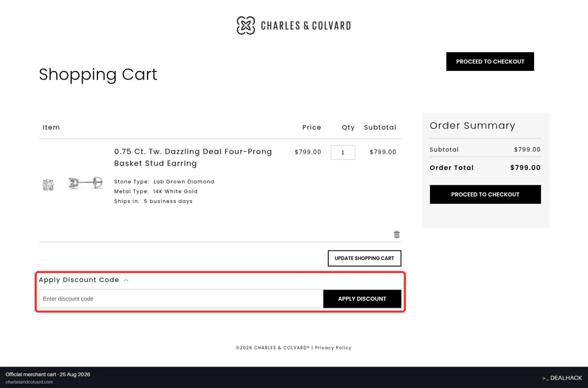Click the Update Shopping Cart button
588x388 pixels.
pos(364,258)
